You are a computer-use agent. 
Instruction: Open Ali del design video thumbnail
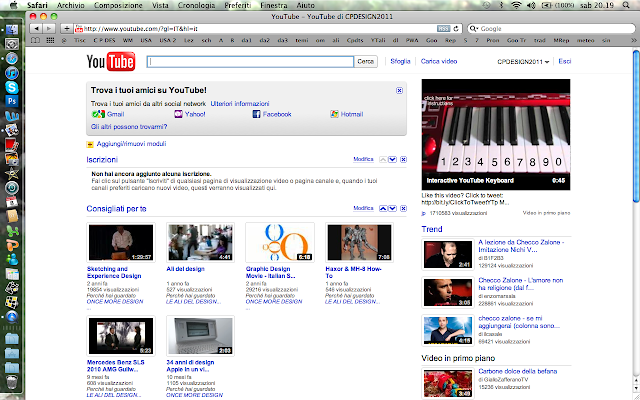pyautogui.click(x=200, y=242)
